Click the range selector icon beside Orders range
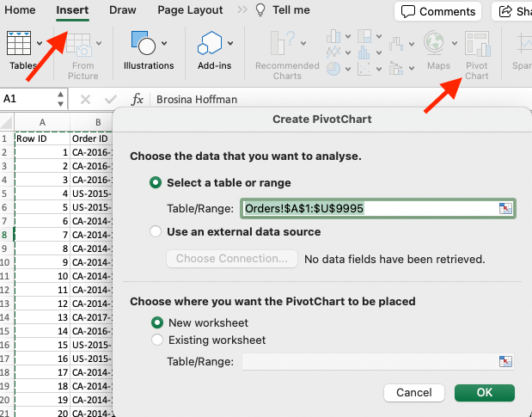This screenshot has width=532, height=417. point(505,208)
